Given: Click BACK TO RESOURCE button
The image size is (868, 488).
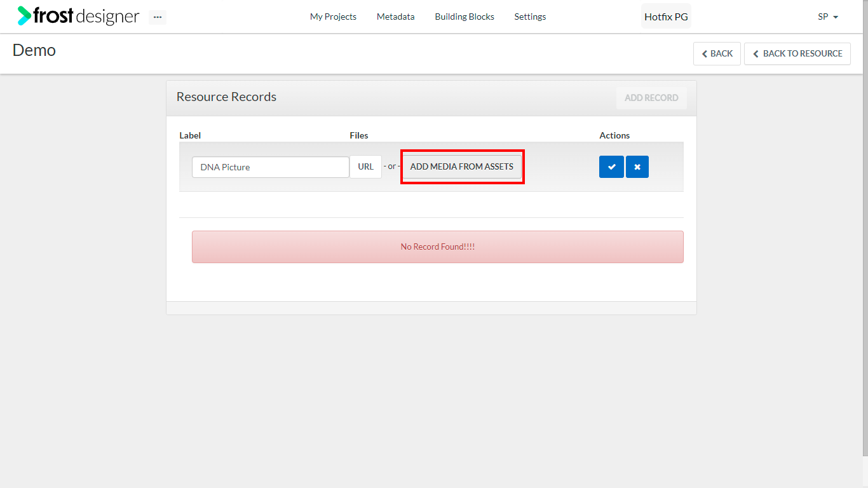Looking at the screenshot, I should click(797, 53).
